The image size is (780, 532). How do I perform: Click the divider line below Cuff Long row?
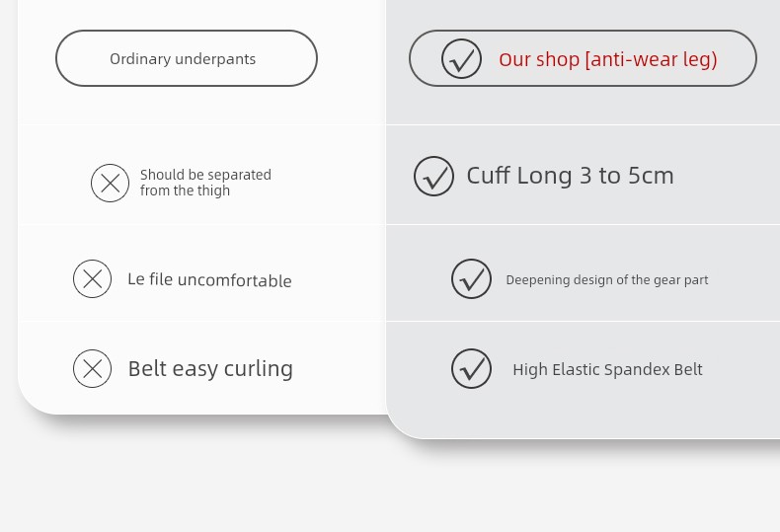[x=583, y=224]
